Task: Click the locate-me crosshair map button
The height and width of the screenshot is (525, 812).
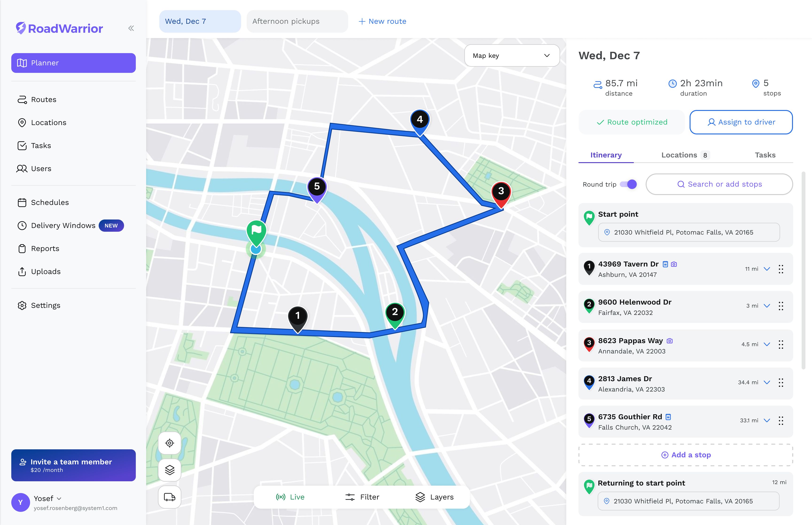Action: click(x=170, y=443)
